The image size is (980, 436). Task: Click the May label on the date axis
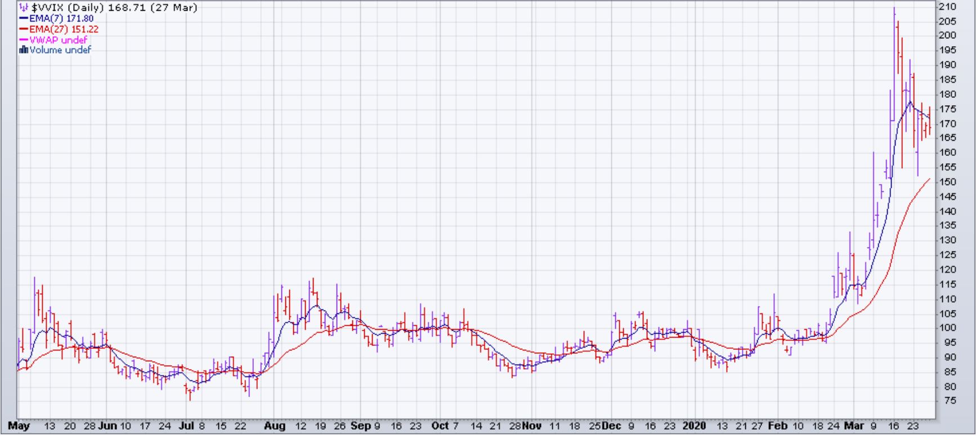click(x=19, y=426)
